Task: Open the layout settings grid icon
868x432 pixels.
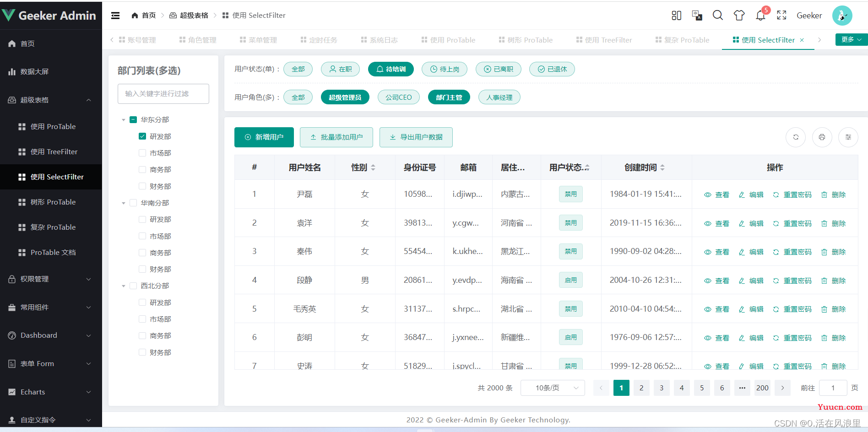Action: tap(676, 16)
